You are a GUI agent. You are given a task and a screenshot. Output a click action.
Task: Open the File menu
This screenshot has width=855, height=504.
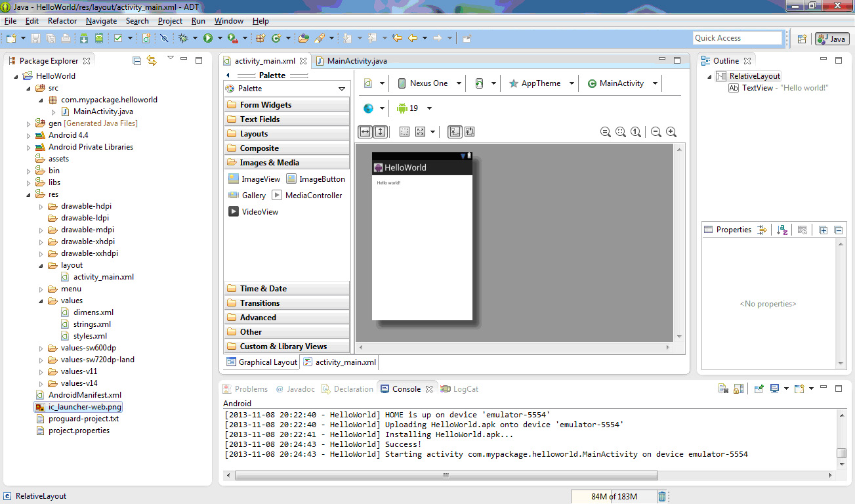[10, 21]
